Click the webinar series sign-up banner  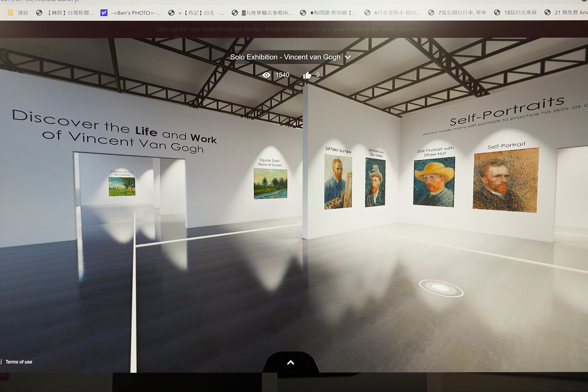pos(290,29)
